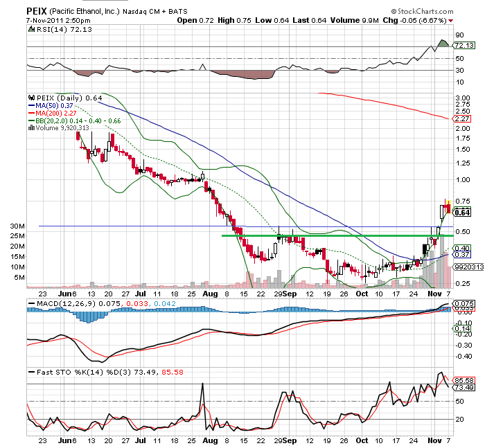503x448 pixels.
Task: Click the 30M label on the volume scale
Action: (17, 226)
